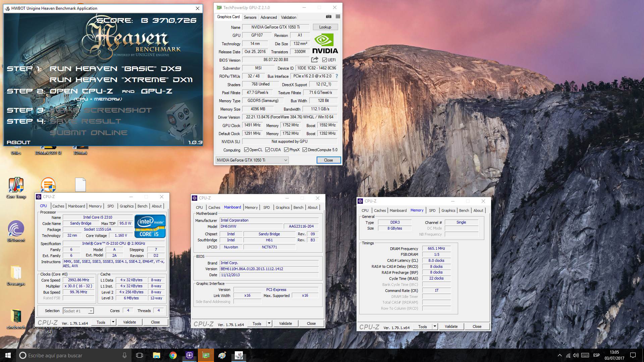Open 3DMark2001 SE desktop shortcut
644x362 pixels.
tap(48, 150)
